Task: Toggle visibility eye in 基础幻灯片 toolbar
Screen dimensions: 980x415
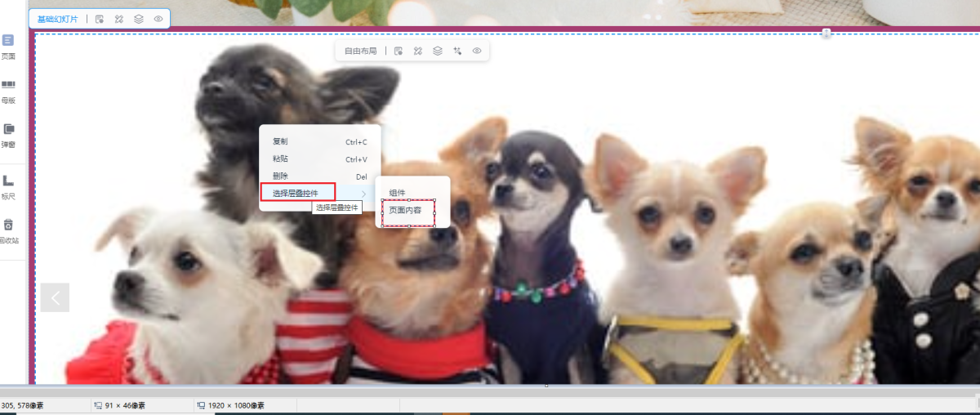Action: [158, 19]
